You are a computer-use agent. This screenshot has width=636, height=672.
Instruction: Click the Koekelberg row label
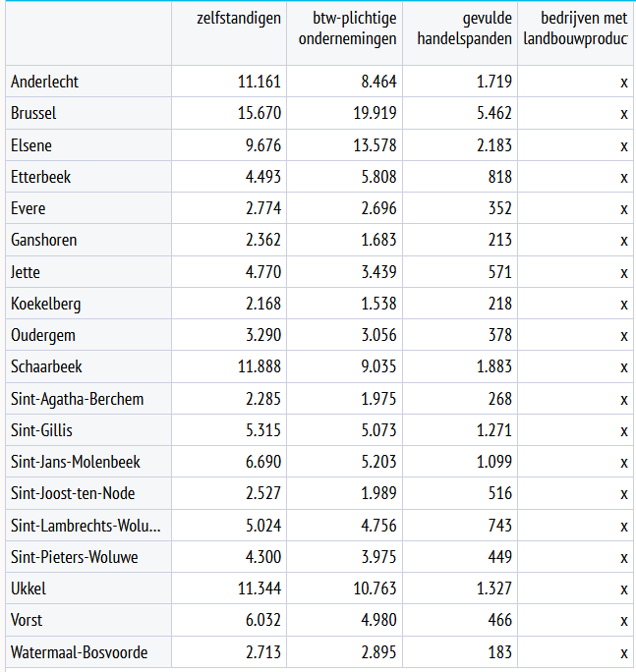pos(46,304)
